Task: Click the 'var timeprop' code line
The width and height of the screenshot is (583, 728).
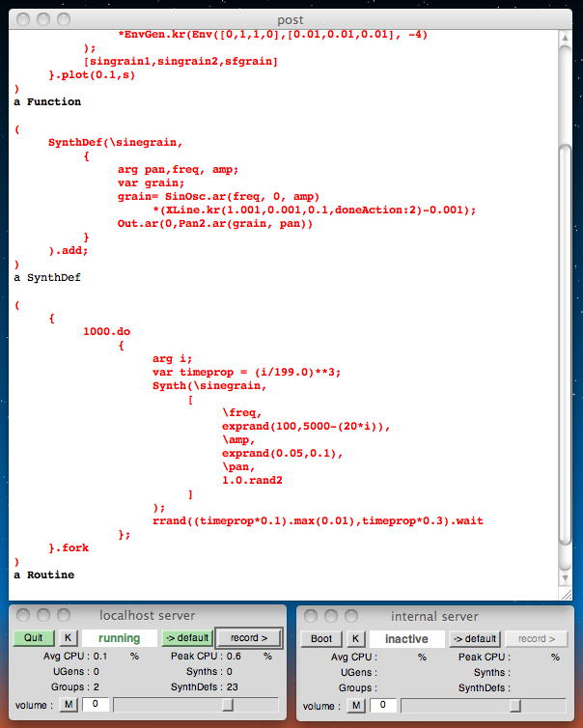Action: [246, 373]
